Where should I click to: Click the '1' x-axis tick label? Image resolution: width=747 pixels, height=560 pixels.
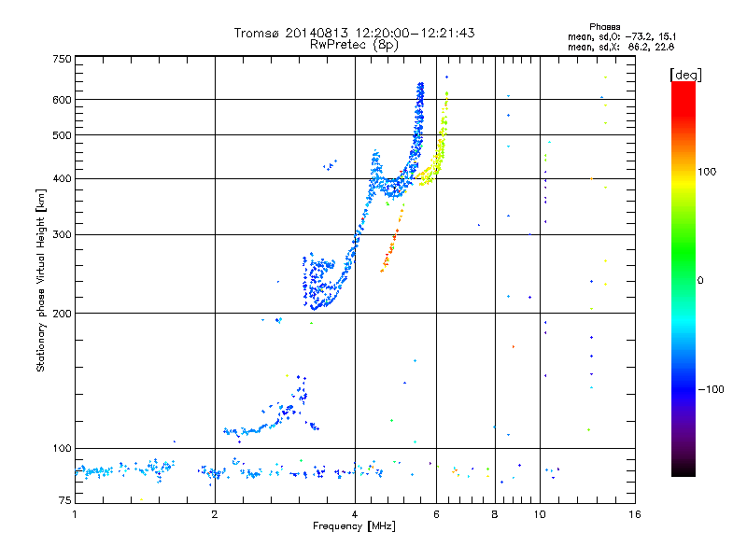75,514
